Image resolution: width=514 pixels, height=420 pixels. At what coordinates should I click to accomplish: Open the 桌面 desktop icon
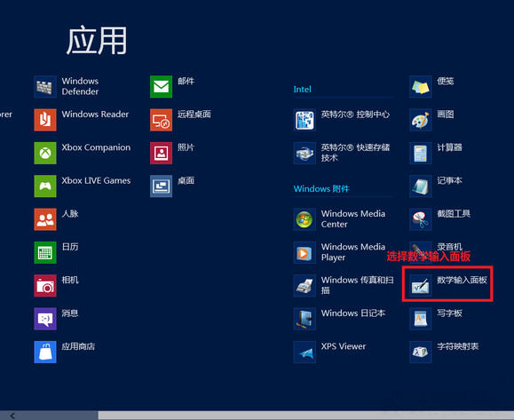tap(161, 186)
